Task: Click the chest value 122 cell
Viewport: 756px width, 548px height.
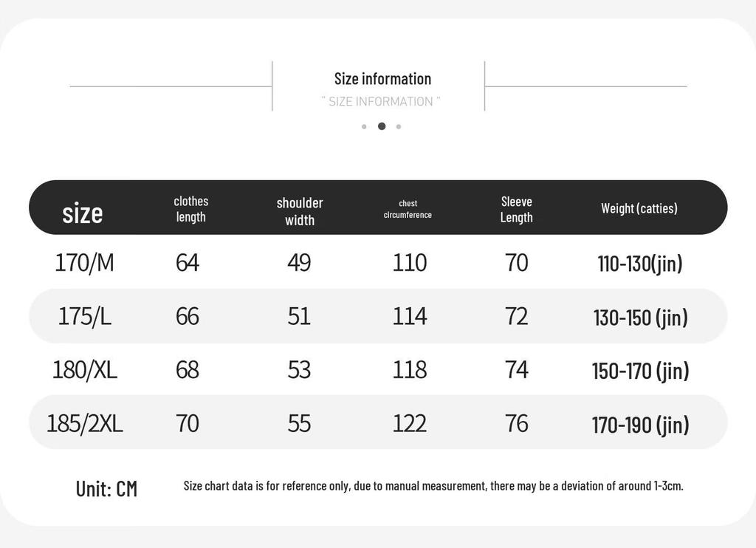Action: [x=409, y=423]
